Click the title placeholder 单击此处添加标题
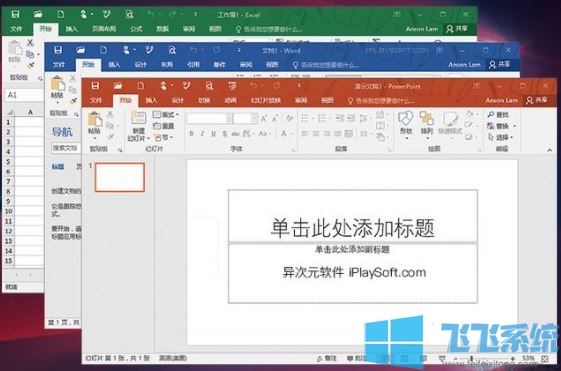This screenshot has height=371, width=561. pos(352,228)
